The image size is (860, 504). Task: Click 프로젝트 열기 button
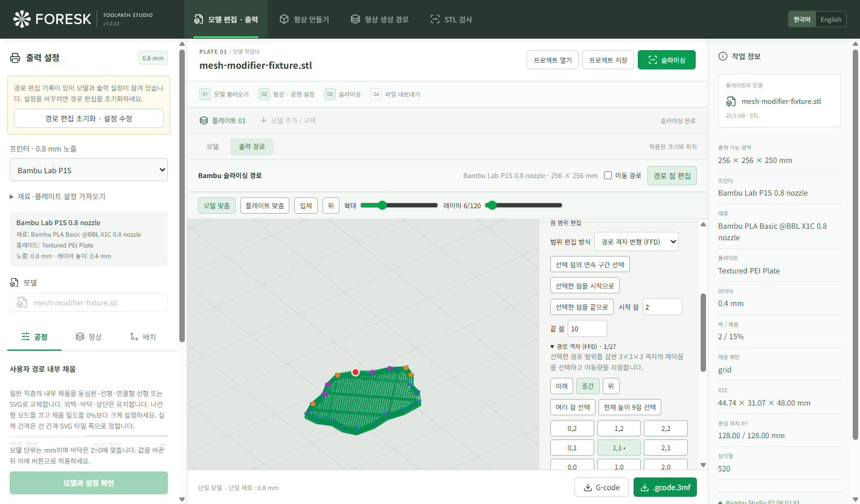pyautogui.click(x=553, y=60)
